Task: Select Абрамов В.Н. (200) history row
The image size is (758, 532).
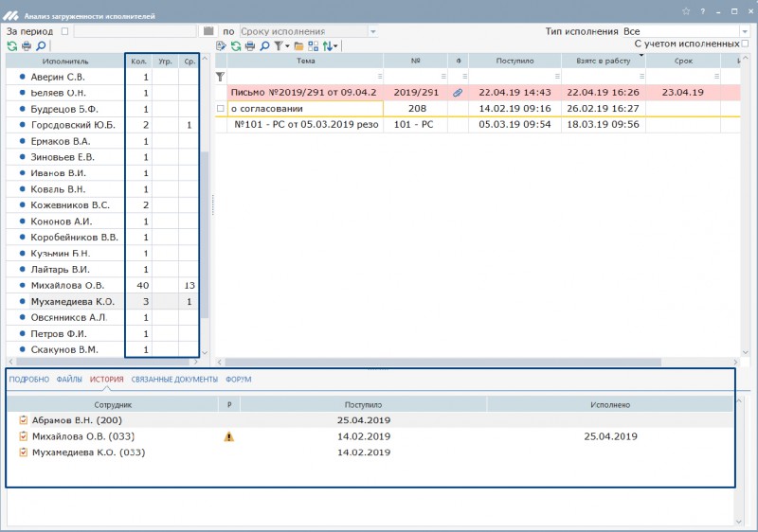Action: click(x=370, y=420)
